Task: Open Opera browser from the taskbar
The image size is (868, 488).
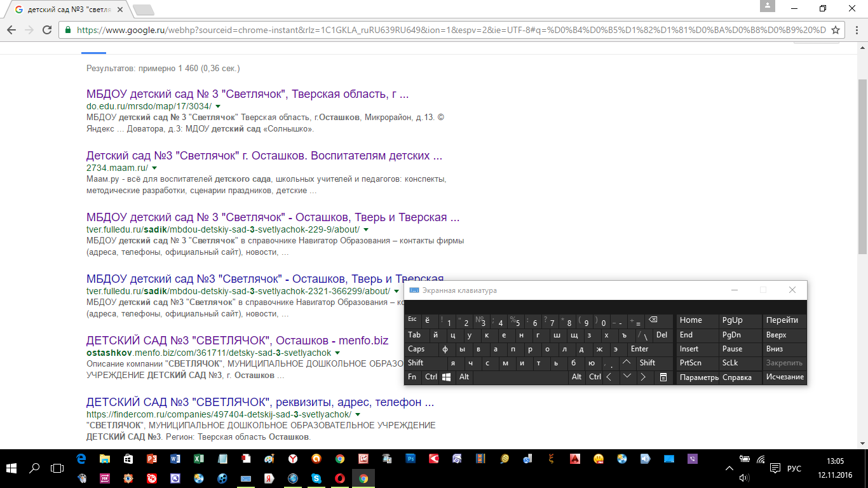Action: [340, 478]
